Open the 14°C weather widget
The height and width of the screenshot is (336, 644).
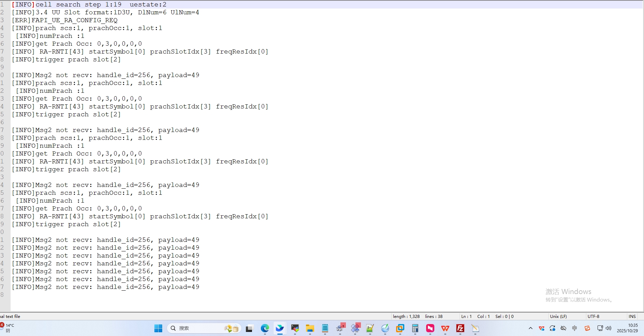8,328
